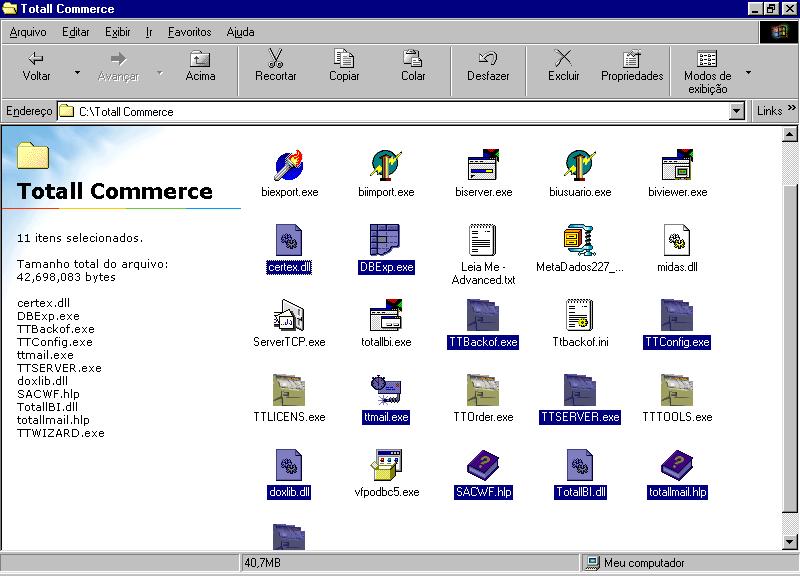Screen dimensions: 800x576
Task: Open the Voltar history dropdown arrow
Action: (x=78, y=72)
